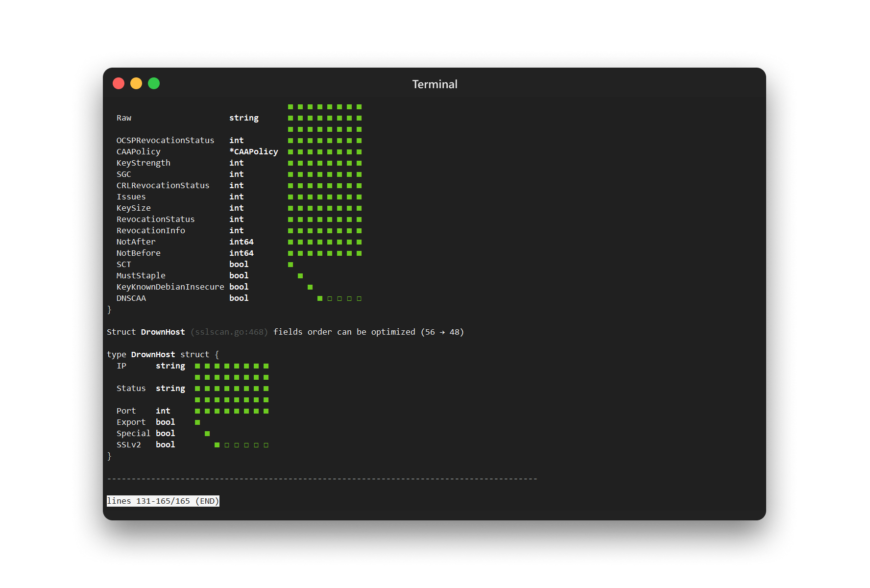Viewport: 870px width, 588px height.
Task: Click the bool type beside MustStaple
Action: (239, 276)
